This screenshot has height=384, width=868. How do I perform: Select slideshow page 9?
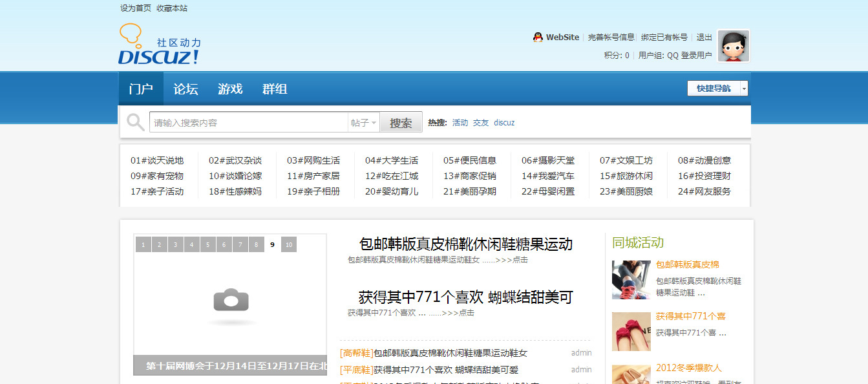click(272, 244)
